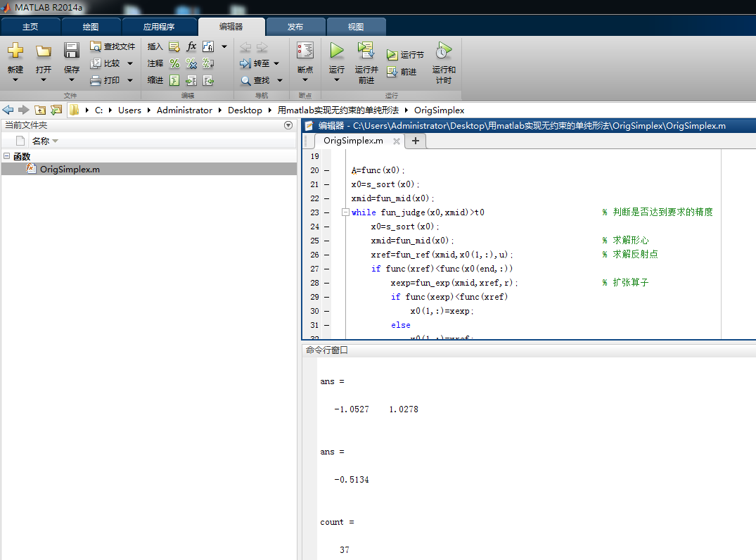Switch to the View (视图) tab

point(356,27)
